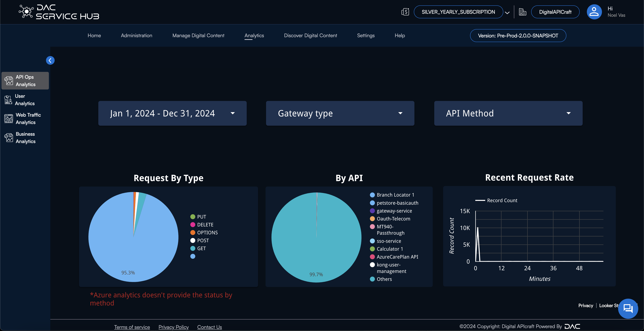Click the DigitalAPICraft organization button

click(555, 12)
